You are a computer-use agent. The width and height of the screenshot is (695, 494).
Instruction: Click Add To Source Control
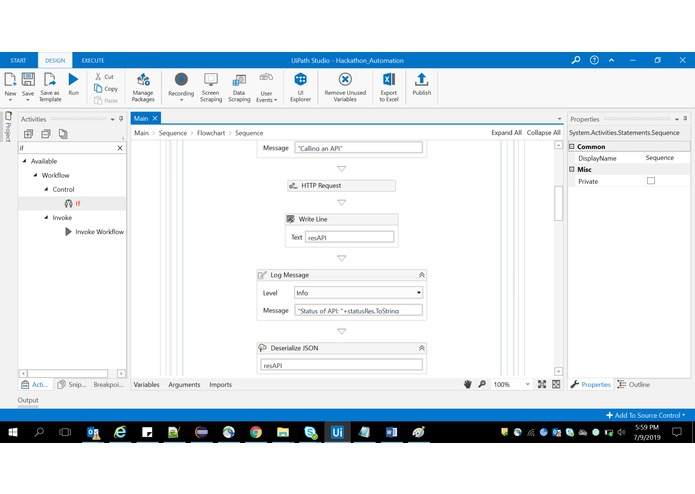click(x=645, y=415)
